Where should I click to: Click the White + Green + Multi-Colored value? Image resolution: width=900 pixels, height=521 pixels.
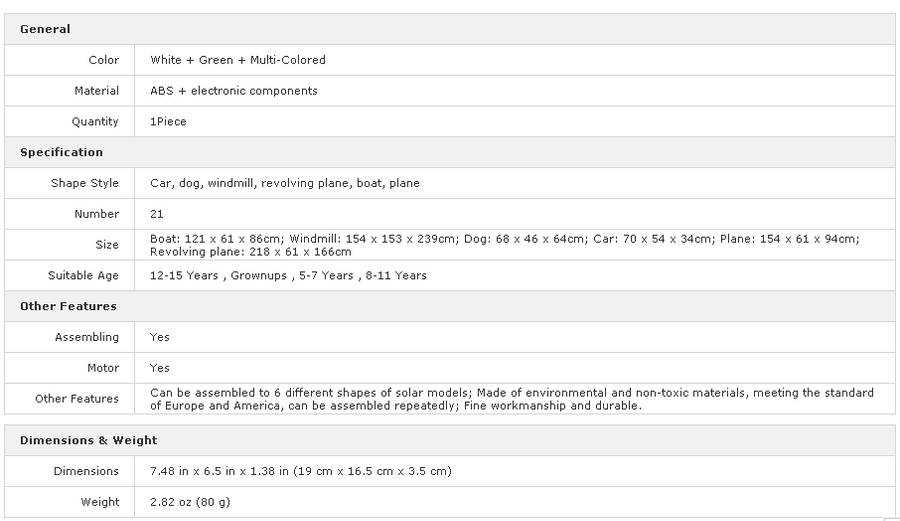tap(238, 60)
